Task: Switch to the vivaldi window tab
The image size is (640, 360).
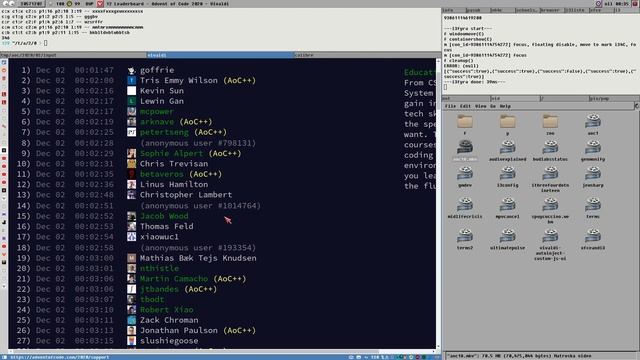Action: [220, 55]
